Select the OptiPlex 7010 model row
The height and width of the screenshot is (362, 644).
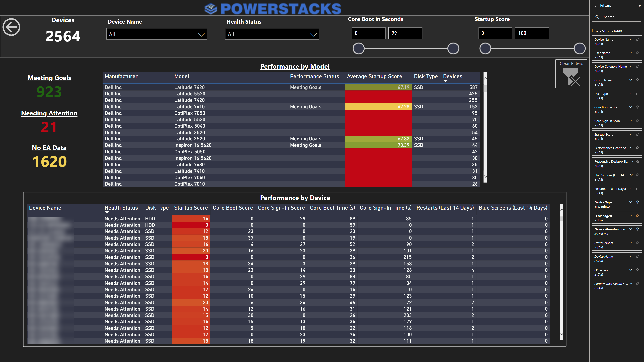pos(291,184)
